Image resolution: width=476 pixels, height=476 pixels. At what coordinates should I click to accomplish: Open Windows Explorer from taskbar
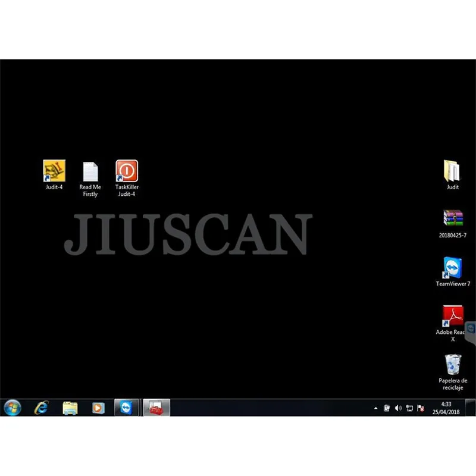70,408
